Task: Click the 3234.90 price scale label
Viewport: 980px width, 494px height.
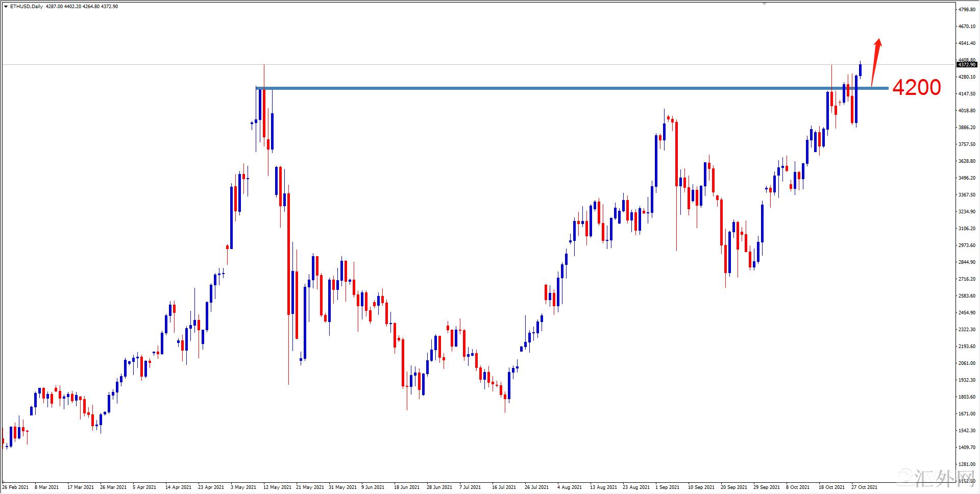Action: (967, 212)
